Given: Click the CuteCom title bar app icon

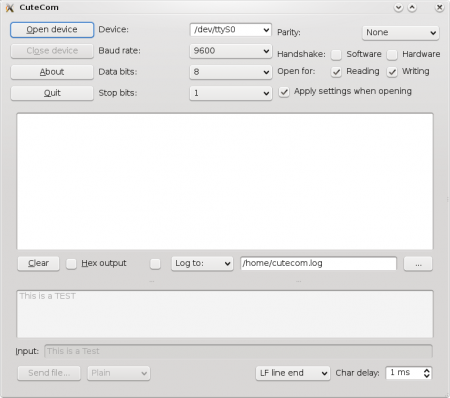Looking at the screenshot, I should pos(10,8).
